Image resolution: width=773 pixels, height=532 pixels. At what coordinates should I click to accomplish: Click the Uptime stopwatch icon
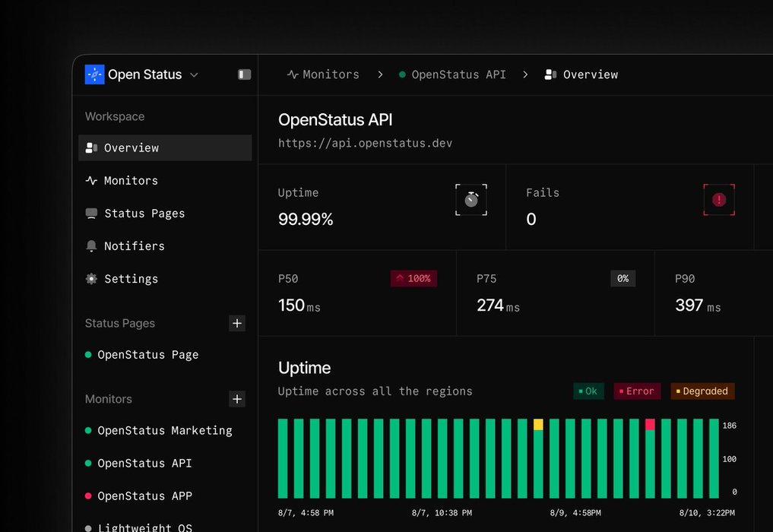click(x=471, y=200)
